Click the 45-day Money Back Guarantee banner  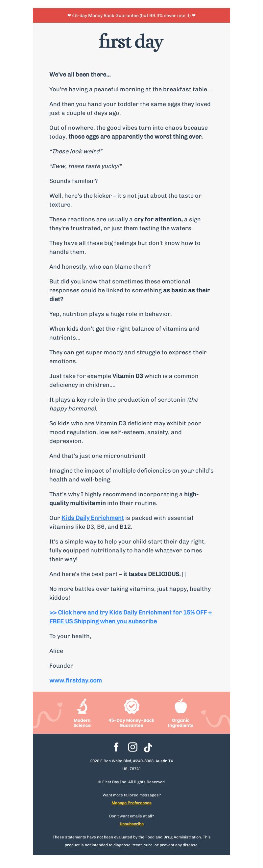coord(131,15)
